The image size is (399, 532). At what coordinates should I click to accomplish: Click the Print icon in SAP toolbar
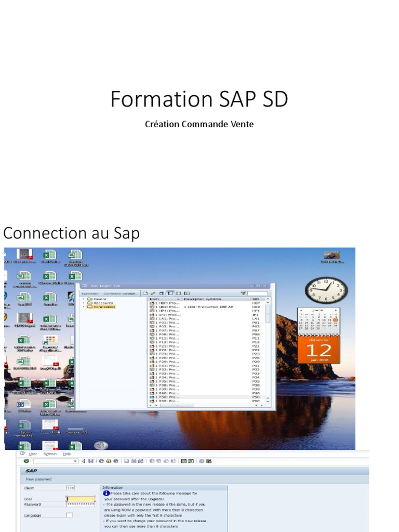click(x=127, y=461)
